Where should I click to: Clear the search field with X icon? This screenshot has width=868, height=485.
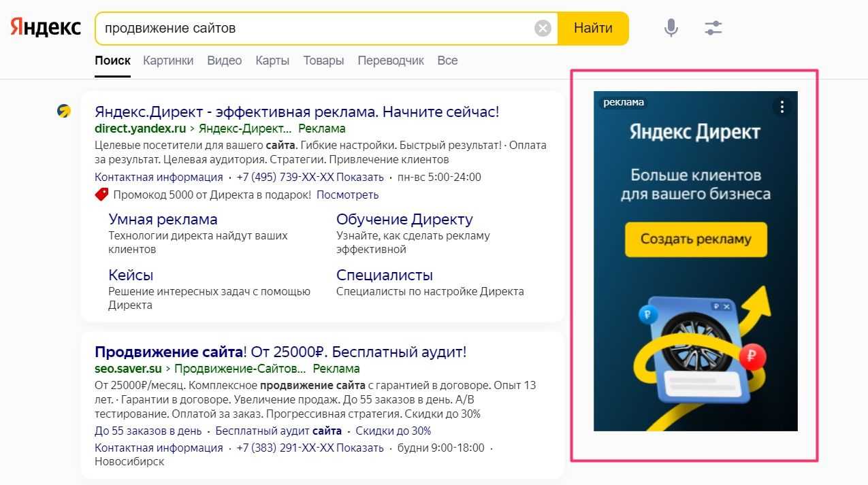coord(542,29)
